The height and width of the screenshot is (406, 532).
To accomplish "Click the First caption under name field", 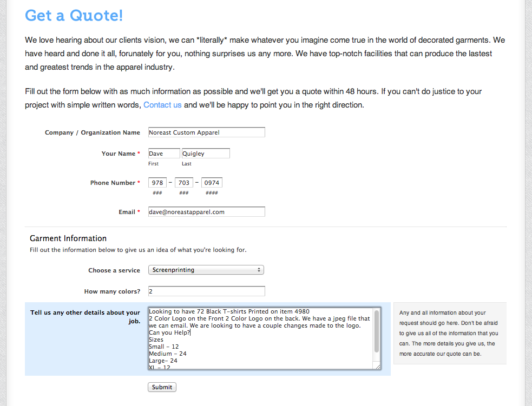I will (153, 164).
